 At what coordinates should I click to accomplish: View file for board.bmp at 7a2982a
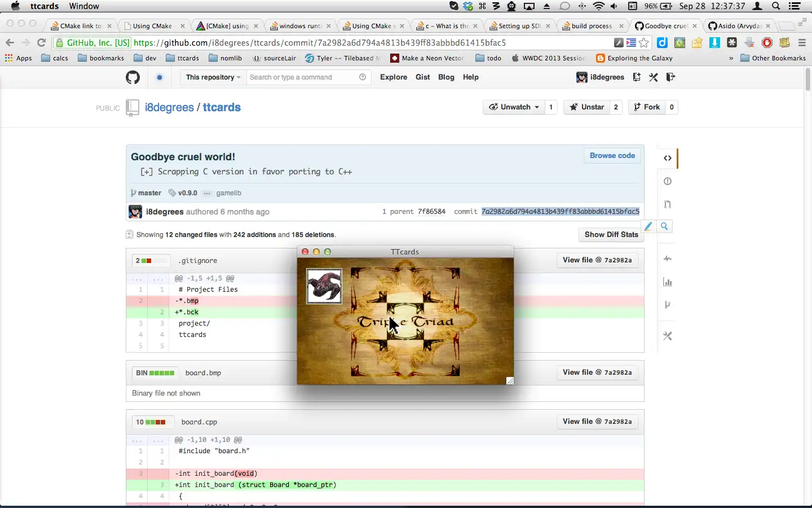(x=597, y=373)
